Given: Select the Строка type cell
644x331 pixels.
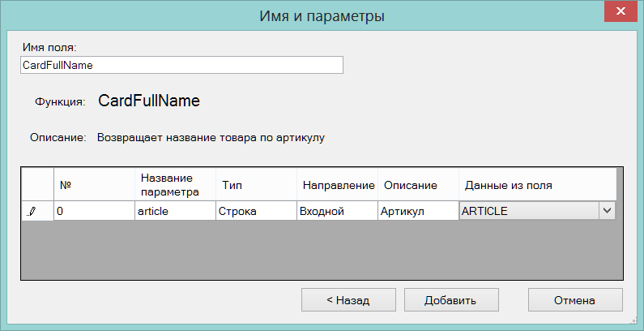Looking at the screenshot, I should pyautogui.click(x=256, y=212).
